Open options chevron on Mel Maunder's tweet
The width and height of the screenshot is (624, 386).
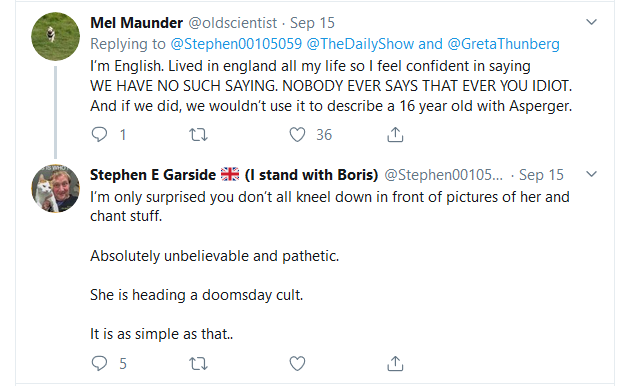[592, 22]
